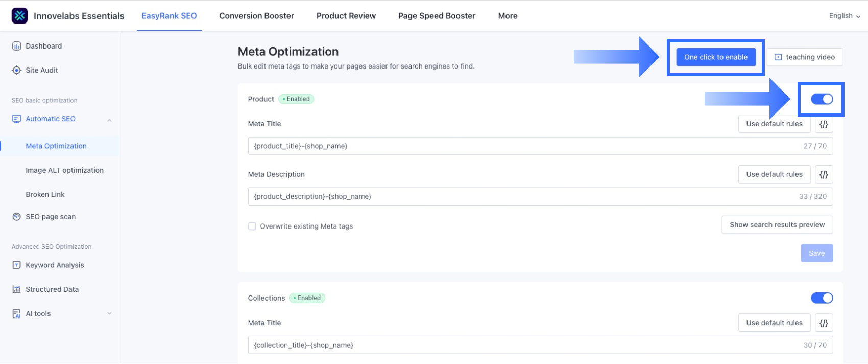The width and height of the screenshot is (868, 364).
Task: Open the English language dropdown
Action: [844, 16]
